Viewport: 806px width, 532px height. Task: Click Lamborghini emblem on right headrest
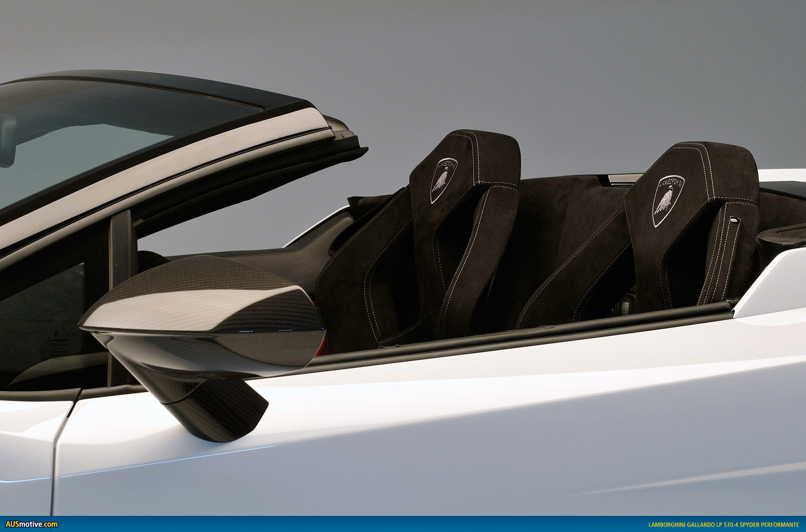coord(668,200)
